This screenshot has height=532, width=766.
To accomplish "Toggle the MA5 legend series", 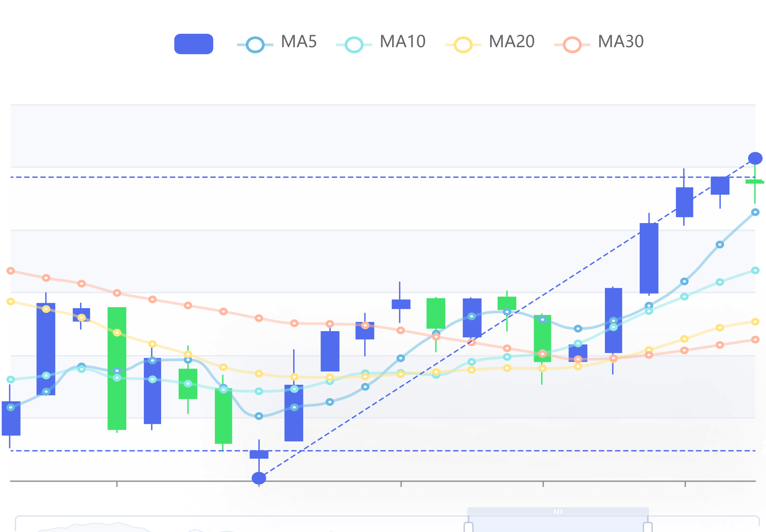I will [277, 44].
